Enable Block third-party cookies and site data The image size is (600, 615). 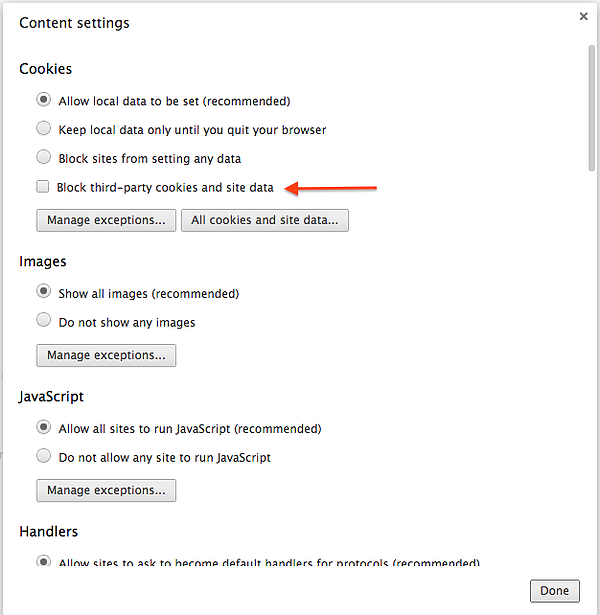pos(43,187)
